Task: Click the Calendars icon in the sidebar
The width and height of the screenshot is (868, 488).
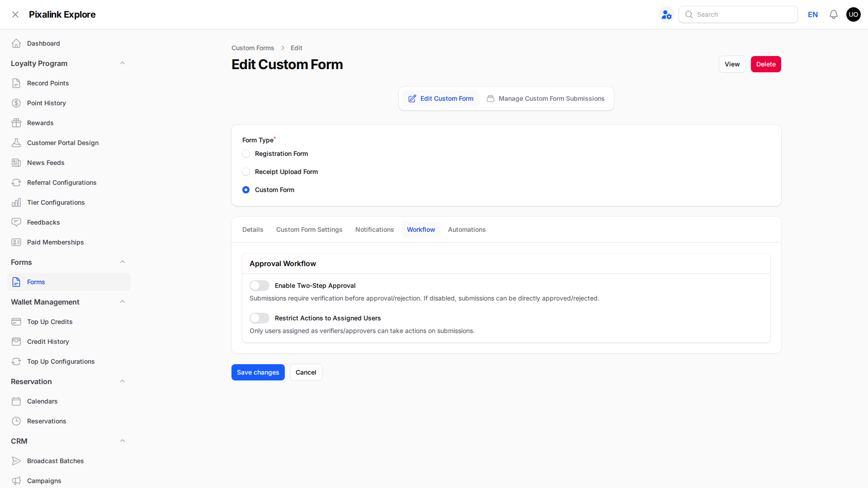Action: [16, 401]
